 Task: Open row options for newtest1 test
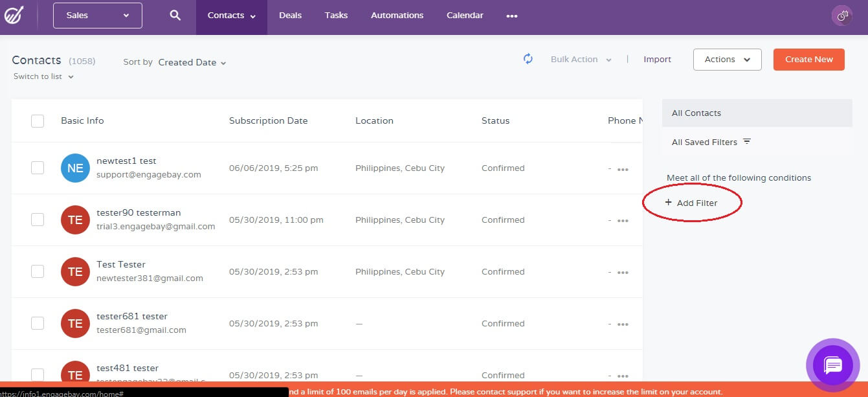[x=623, y=169]
